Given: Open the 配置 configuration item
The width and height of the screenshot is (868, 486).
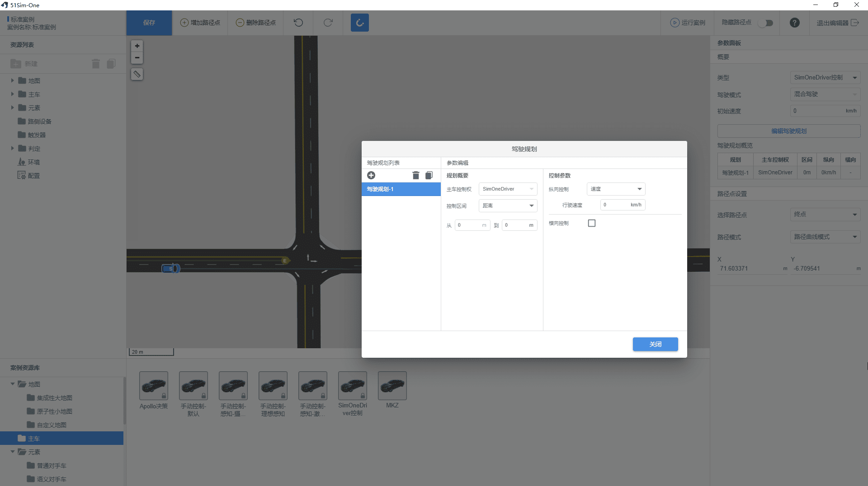Looking at the screenshot, I should click(29, 176).
